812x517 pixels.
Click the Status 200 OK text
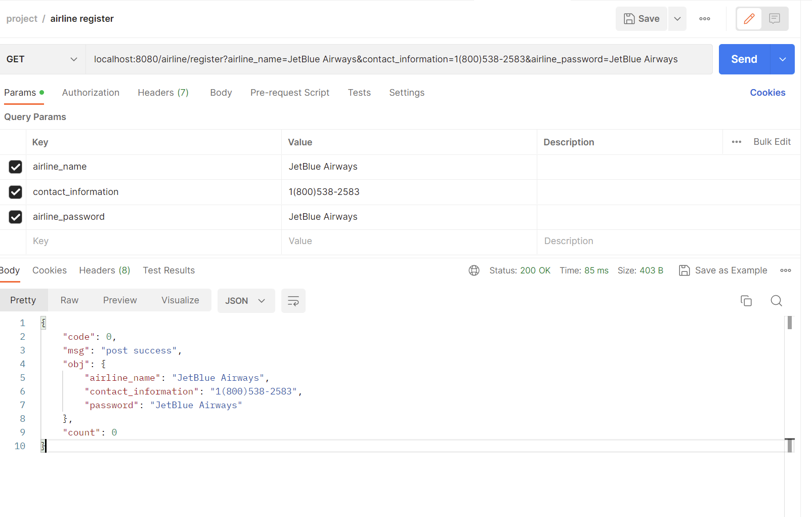tap(520, 270)
